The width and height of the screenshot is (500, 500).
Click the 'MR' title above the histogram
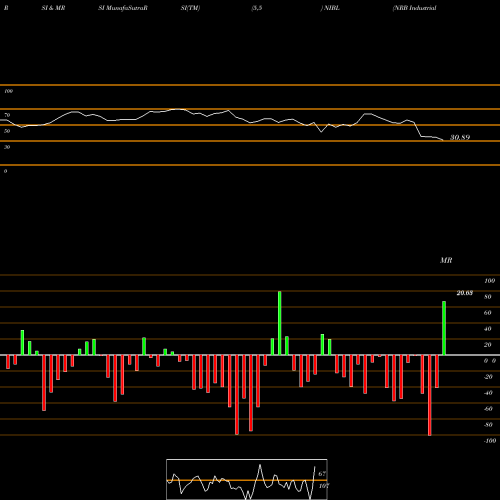pos(446,260)
